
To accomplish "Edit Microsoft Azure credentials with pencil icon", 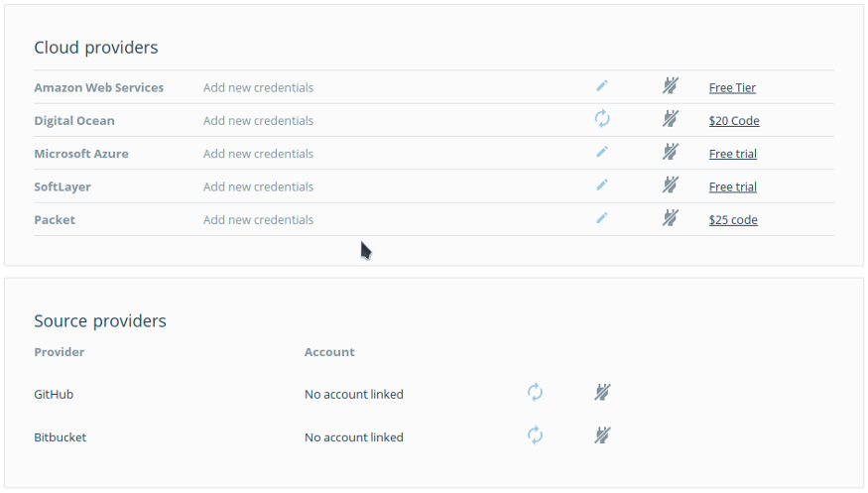I will [602, 152].
